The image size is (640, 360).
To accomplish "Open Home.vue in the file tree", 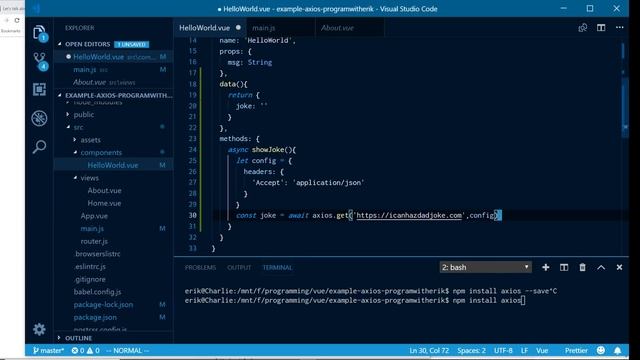I will coord(104,203).
